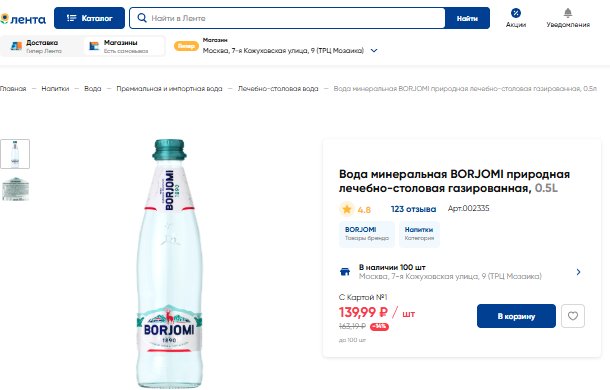Click the store availability shop icon

[345, 272]
